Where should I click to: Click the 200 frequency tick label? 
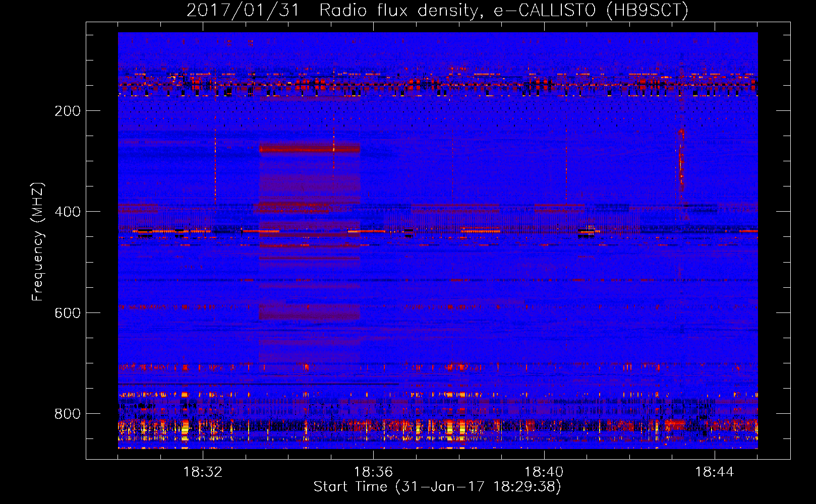tap(68, 111)
